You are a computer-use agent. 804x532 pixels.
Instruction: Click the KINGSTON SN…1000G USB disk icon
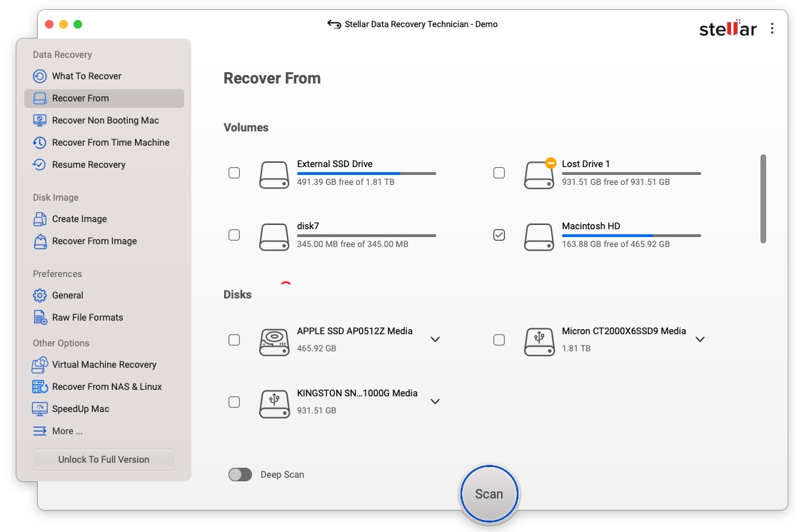(x=274, y=404)
